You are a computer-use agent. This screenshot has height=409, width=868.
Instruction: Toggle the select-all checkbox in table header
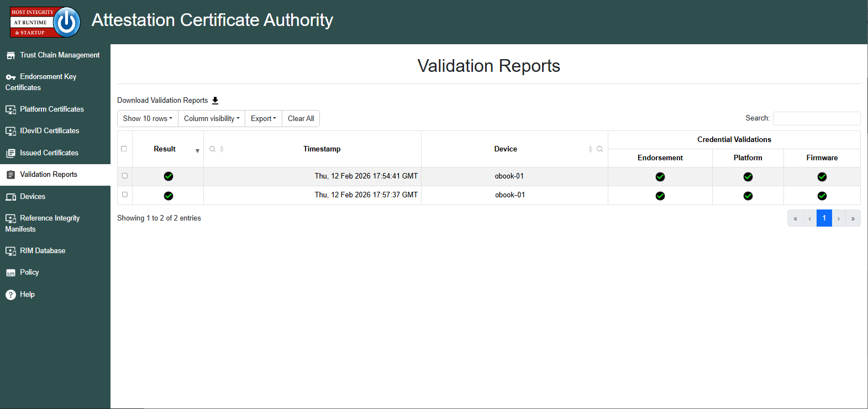click(124, 149)
